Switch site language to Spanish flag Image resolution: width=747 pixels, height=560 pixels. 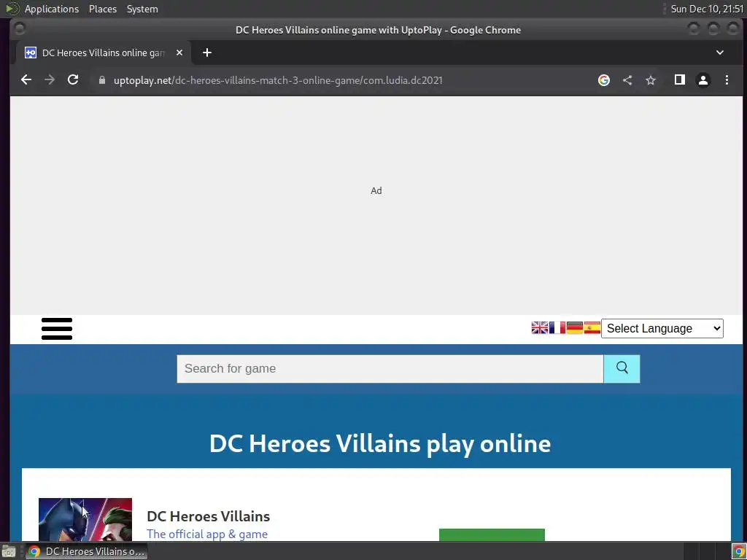pyautogui.click(x=592, y=328)
